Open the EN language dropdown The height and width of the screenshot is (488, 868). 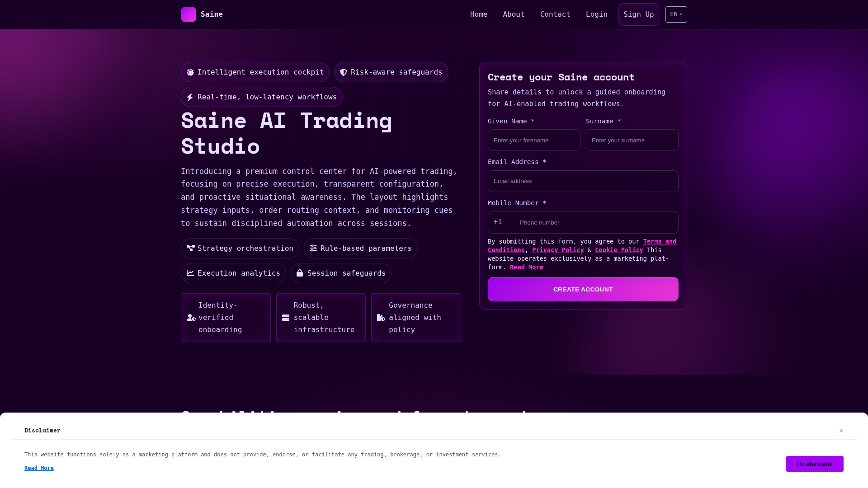tap(676, 14)
